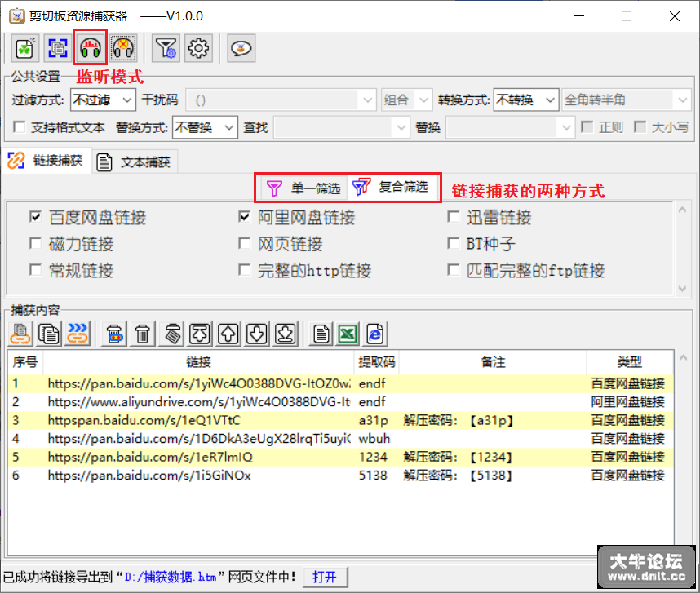This screenshot has height=593, width=700.
Task: Open 全角转半角 dropdown
Action: tap(626, 100)
